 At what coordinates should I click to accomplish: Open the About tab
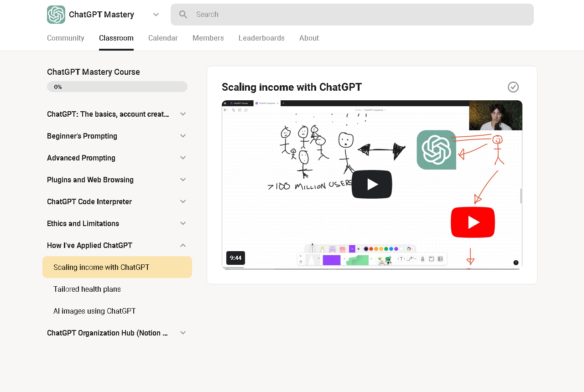pos(309,38)
